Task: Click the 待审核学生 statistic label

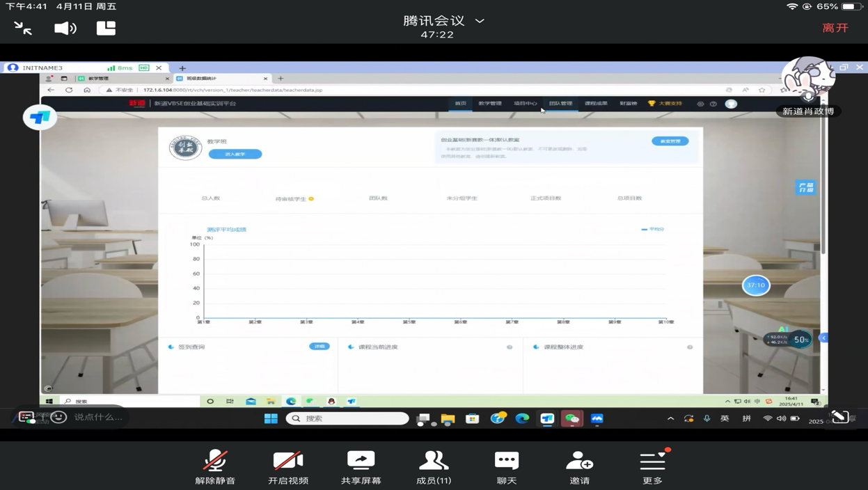Action: coord(290,199)
